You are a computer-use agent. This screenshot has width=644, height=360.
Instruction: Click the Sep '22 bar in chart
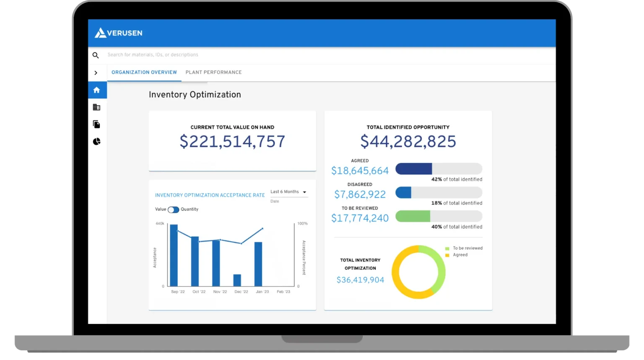coord(174,255)
